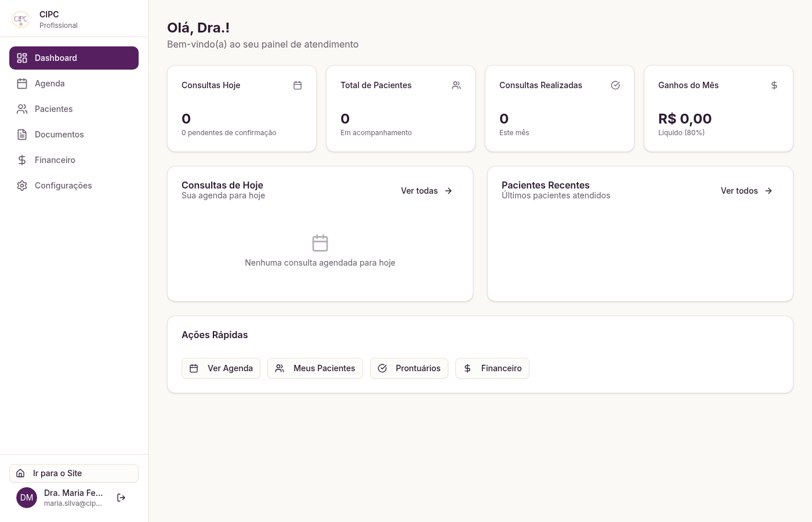The height and width of the screenshot is (522, 812).
Task: Click the check-circle icon in Prontuários button
Action: click(x=382, y=368)
